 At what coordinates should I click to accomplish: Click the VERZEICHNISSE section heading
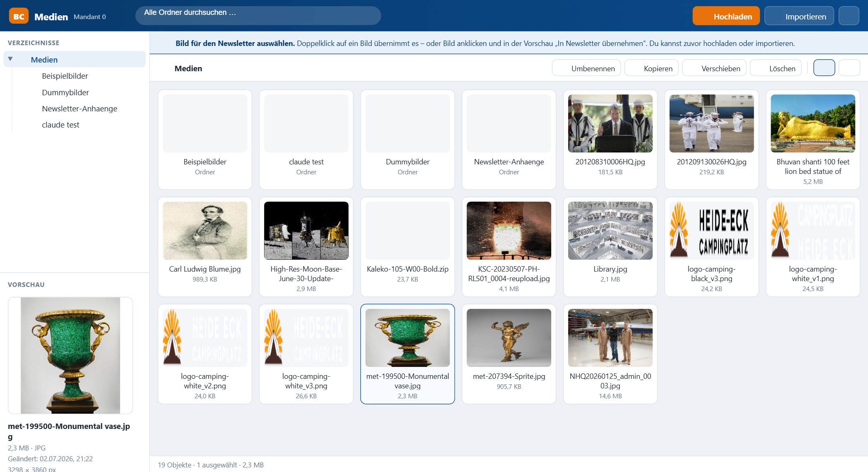[x=34, y=43]
